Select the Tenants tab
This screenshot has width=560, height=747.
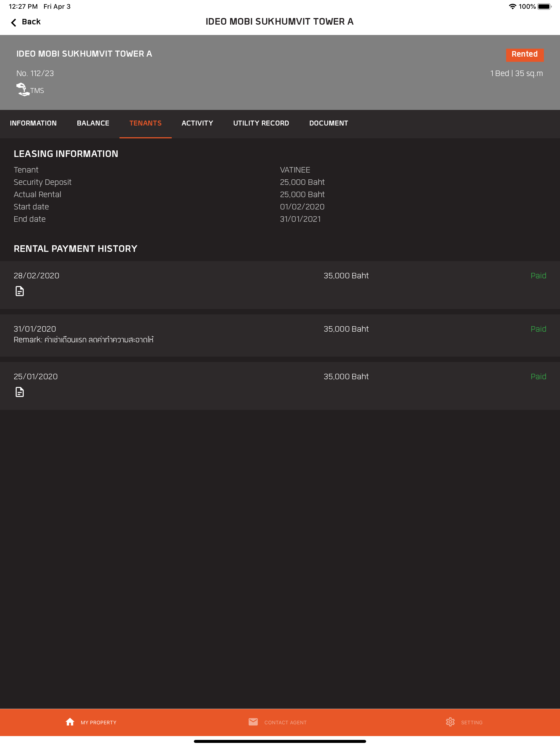[x=145, y=123]
